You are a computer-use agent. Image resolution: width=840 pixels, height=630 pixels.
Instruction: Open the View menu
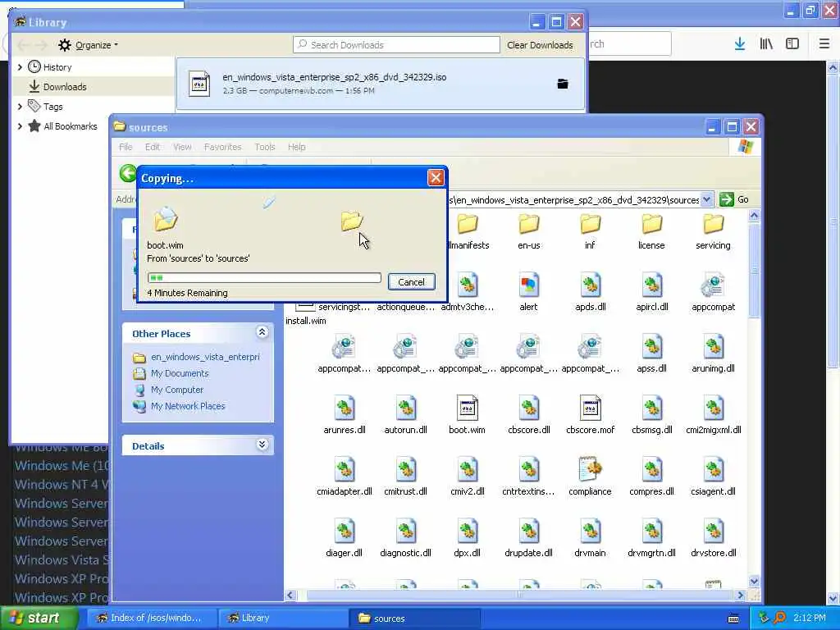pyautogui.click(x=182, y=147)
